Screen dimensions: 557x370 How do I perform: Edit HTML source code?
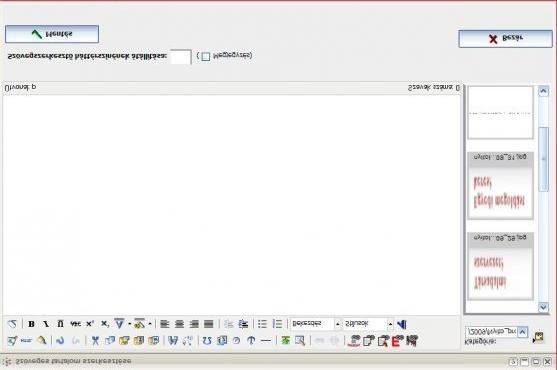(x=26, y=341)
